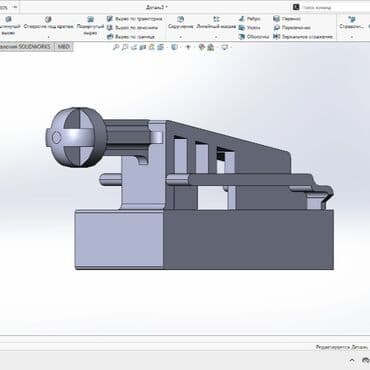Click Zoom to Fit magnifier in view toolbar

(x=116, y=47)
